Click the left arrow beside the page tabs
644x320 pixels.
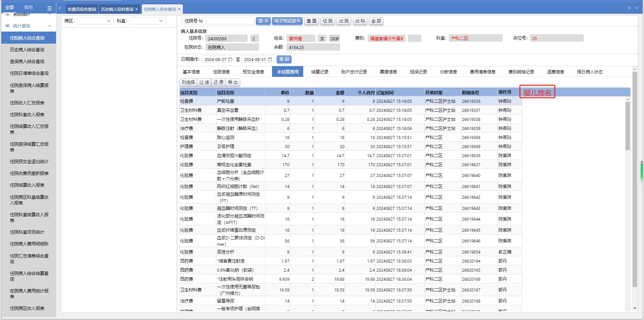60,8
